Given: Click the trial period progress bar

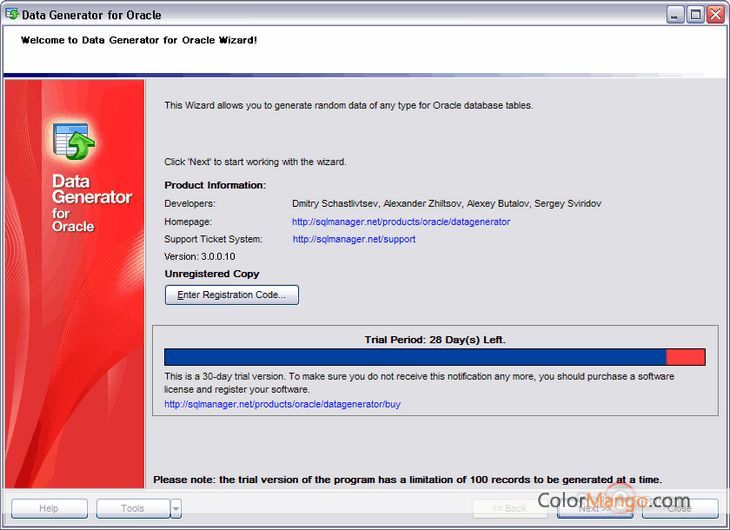Looking at the screenshot, I should (x=435, y=357).
